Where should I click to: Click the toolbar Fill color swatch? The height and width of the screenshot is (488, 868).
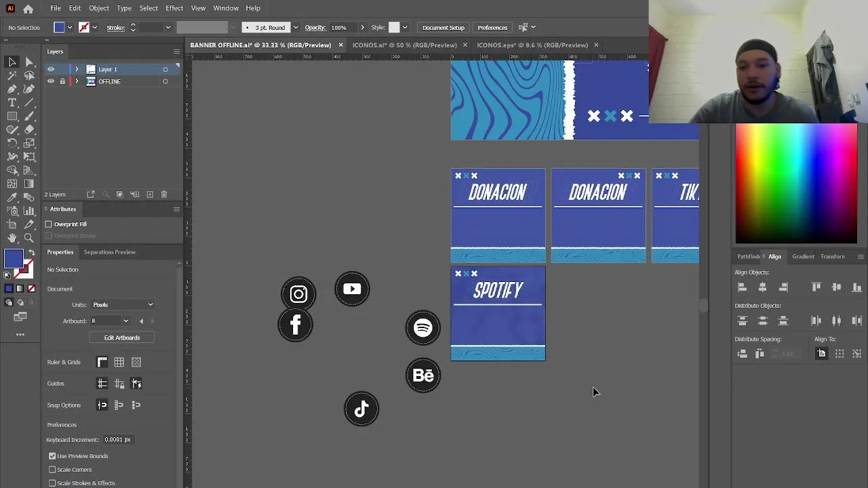coord(13,259)
